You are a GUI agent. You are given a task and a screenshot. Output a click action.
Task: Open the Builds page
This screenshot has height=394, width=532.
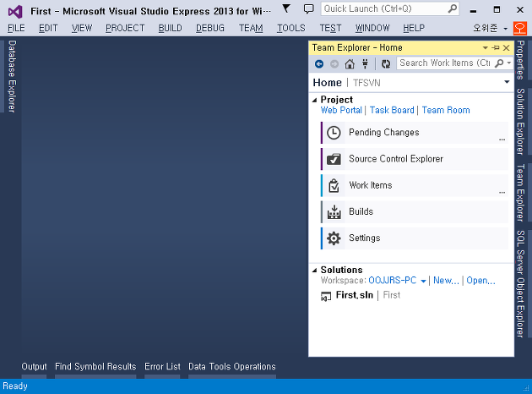(x=415, y=212)
